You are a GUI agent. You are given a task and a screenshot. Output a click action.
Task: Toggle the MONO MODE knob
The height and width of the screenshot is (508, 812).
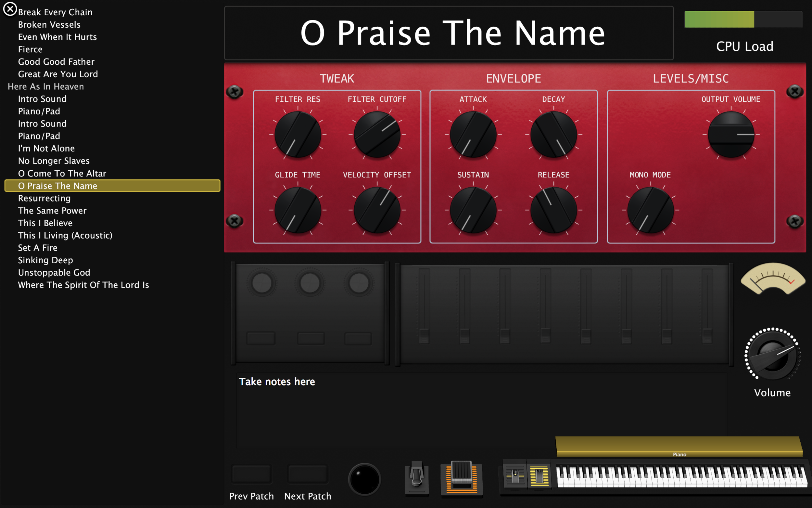point(651,210)
